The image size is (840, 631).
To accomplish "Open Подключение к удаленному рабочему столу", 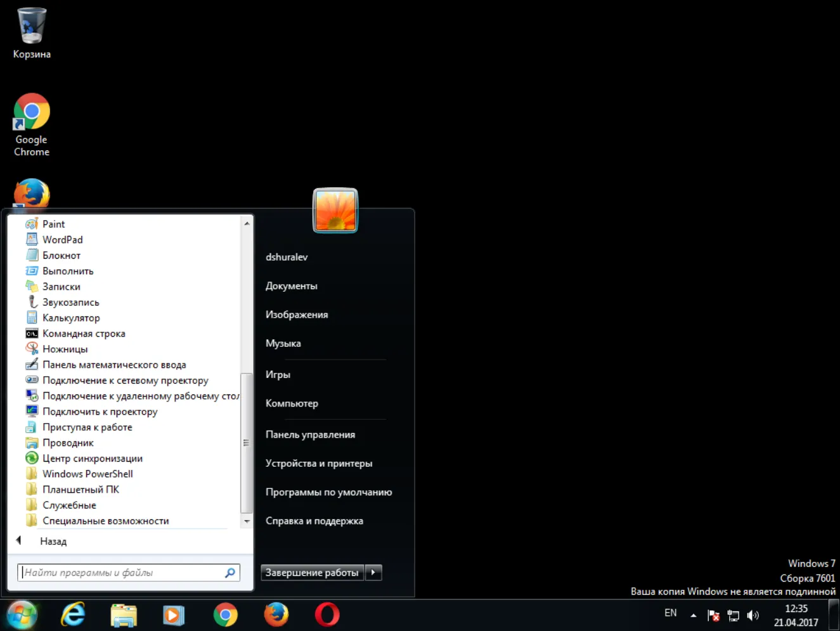I will [x=132, y=396].
